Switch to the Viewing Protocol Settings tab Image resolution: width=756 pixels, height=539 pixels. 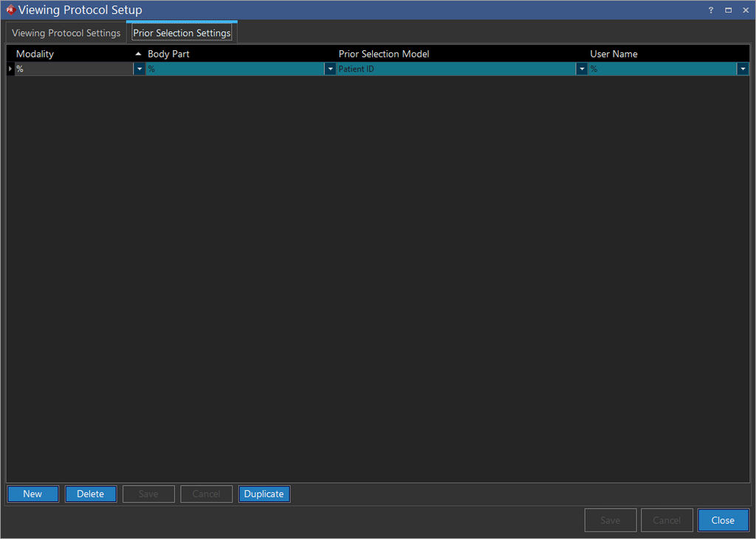pos(66,33)
